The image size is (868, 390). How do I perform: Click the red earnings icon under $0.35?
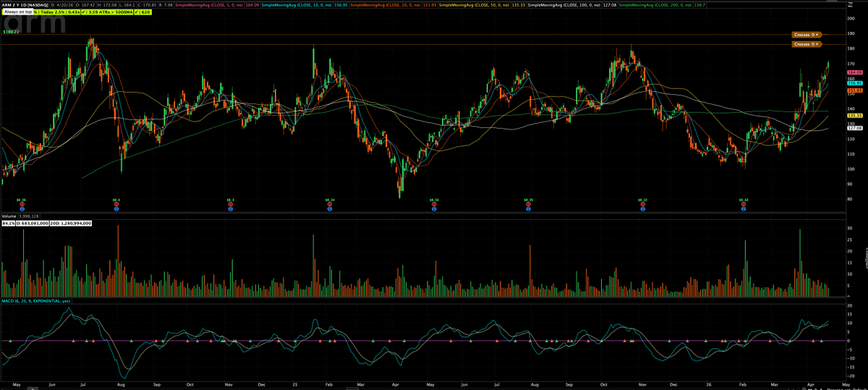(528, 204)
